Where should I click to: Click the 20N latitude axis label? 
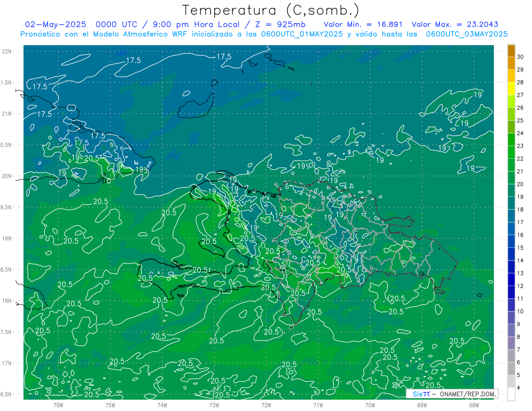(x=6, y=176)
